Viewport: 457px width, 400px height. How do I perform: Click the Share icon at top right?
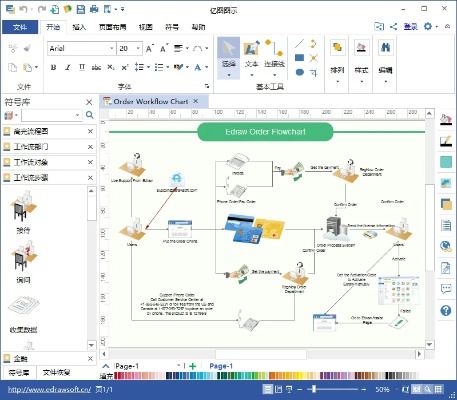tap(394, 26)
